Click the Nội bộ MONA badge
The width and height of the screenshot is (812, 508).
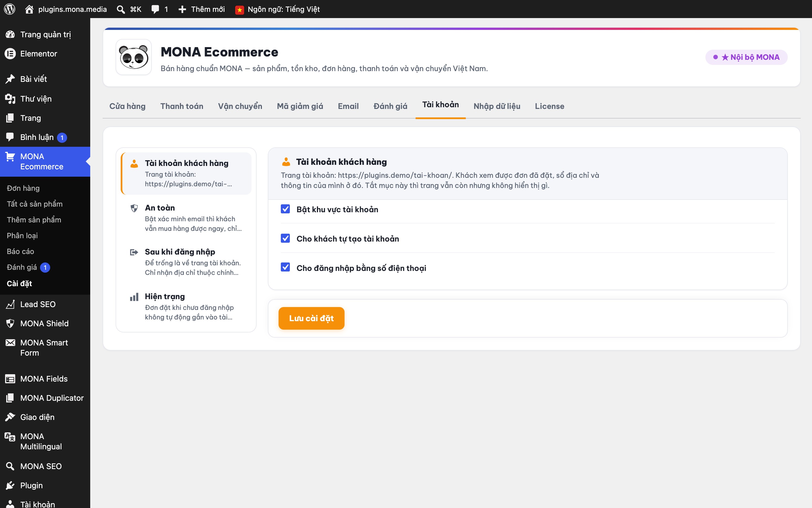746,57
